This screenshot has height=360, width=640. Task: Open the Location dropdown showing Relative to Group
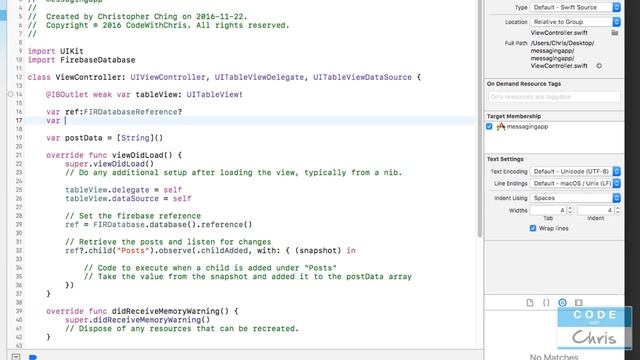click(575, 22)
